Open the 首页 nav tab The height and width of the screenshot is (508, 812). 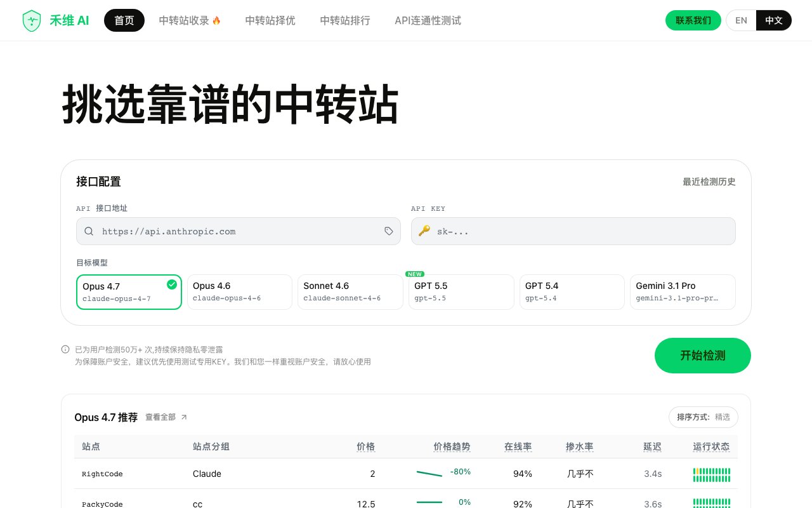click(x=124, y=20)
